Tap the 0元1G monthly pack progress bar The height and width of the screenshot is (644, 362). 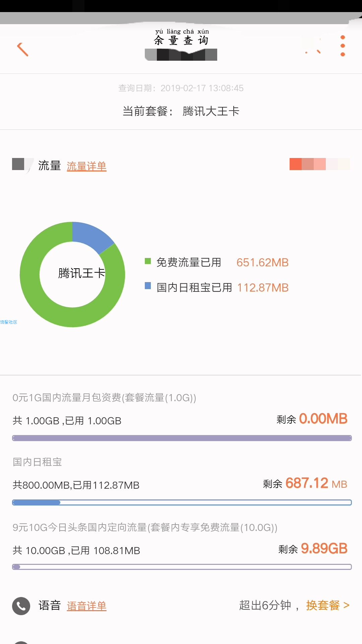182,438
